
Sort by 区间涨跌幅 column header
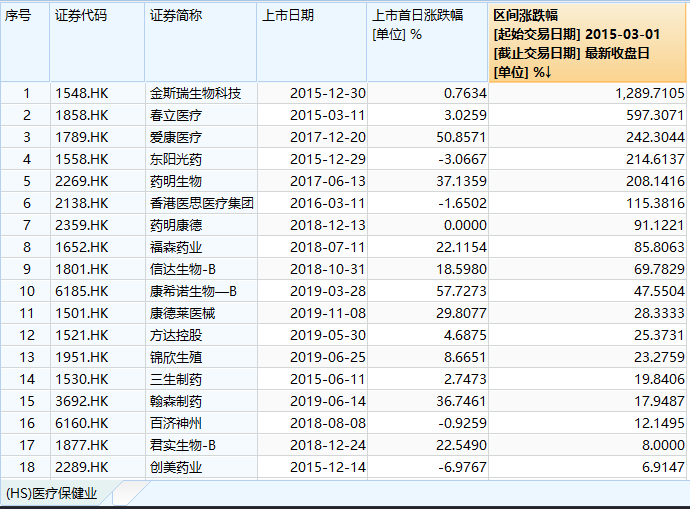pyautogui.click(x=587, y=43)
